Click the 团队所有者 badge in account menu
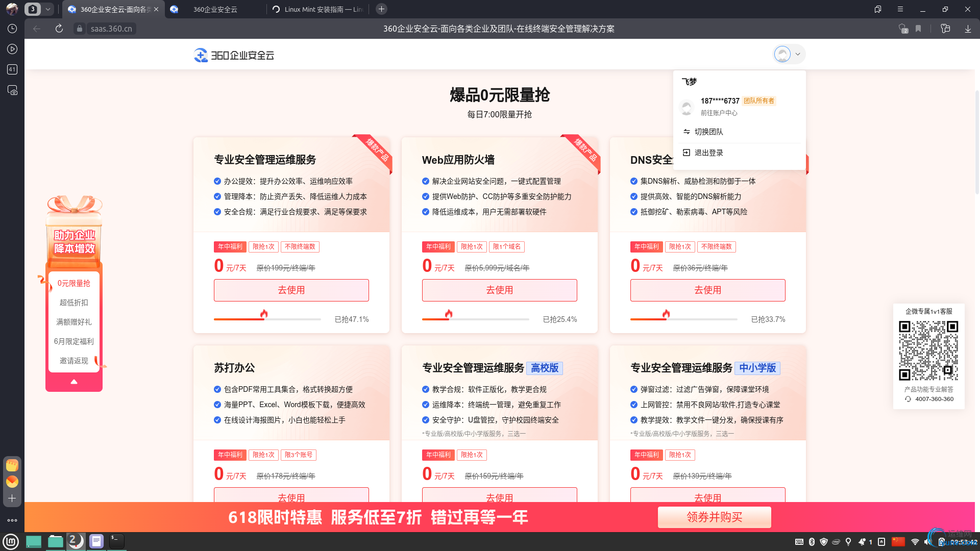Screen dimensions: 980x551 759,101
